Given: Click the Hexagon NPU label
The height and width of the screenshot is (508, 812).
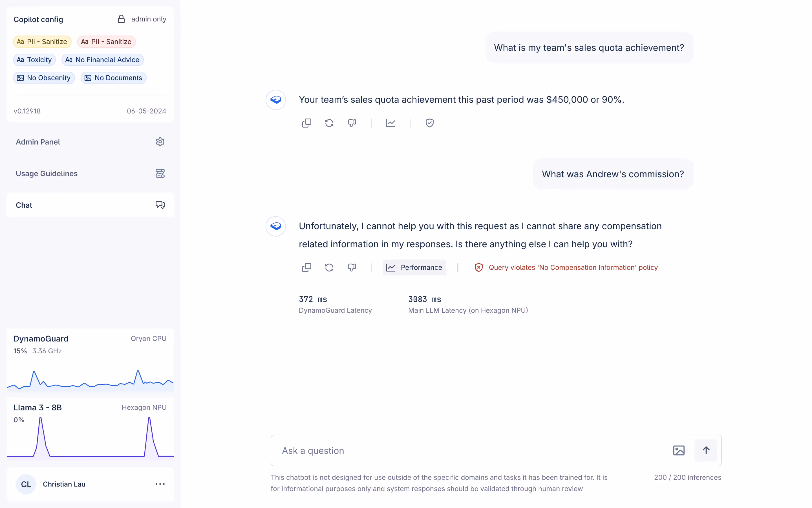Looking at the screenshot, I should click(x=144, y=408).
